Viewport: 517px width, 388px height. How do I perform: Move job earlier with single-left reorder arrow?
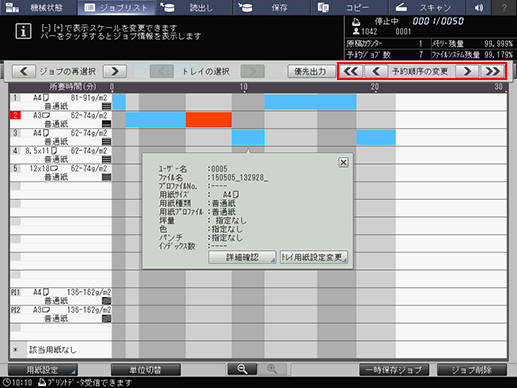pos(376,71)
